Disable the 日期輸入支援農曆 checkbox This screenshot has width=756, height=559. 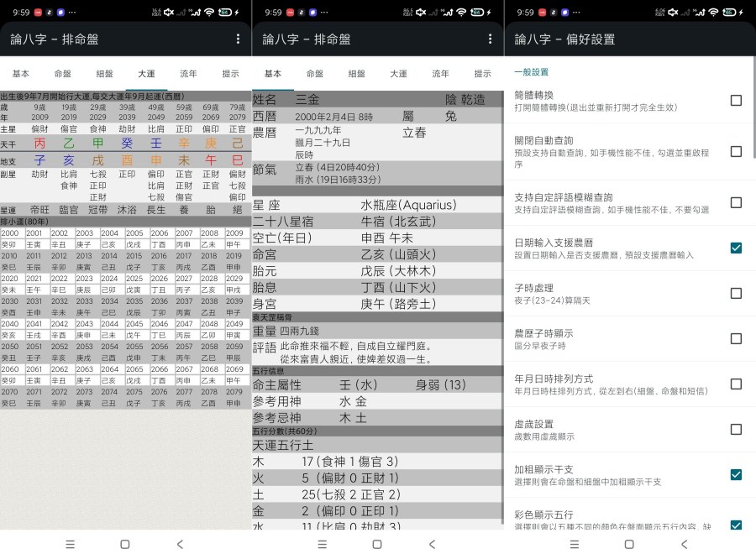[x=737, y=248]
